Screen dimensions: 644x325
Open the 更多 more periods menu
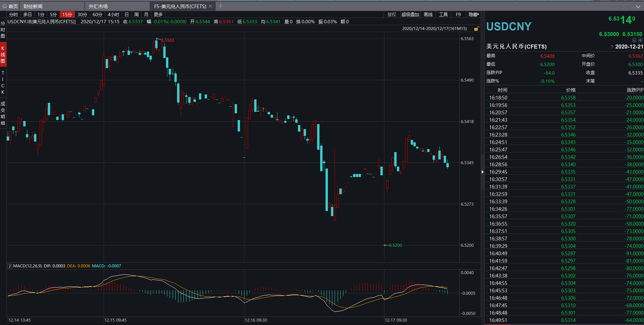pos(158,14)
